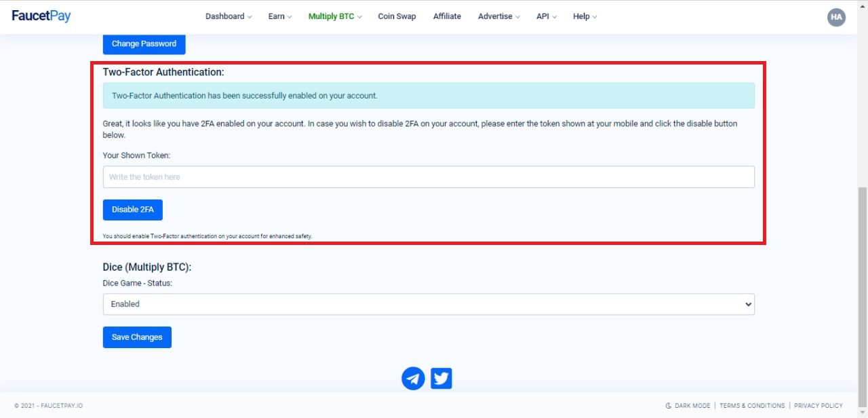Open the Dashboard menu
Image resolution: width=868 pixels, height=418 pixels.
[x=229, y=16]
